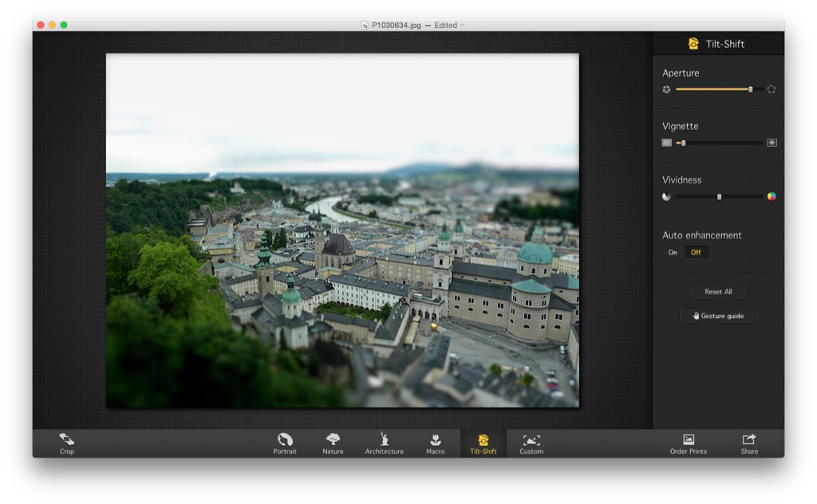Open the Gesture guide
817x504 pixels.
pos(718,316)
